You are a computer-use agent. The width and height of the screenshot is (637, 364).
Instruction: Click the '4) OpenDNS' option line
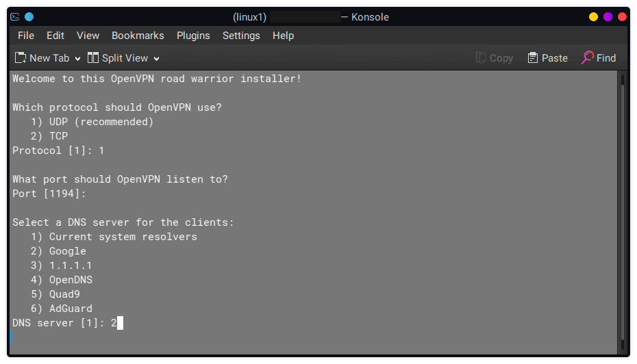pos(62,280)
